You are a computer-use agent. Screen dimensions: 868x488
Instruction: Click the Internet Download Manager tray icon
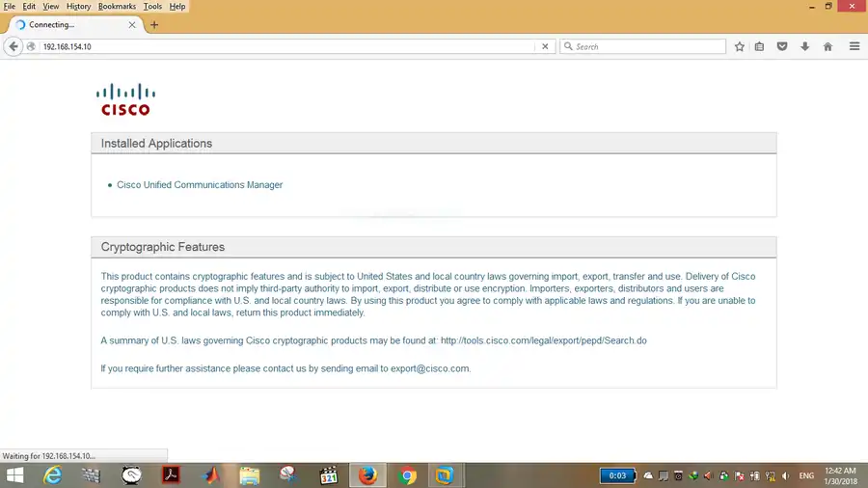tap(693, 475)
